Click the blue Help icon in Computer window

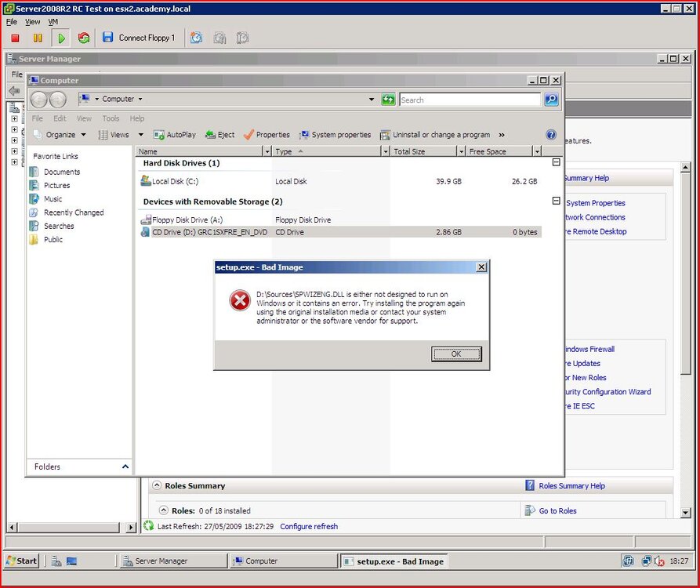[x=551, y=135]
